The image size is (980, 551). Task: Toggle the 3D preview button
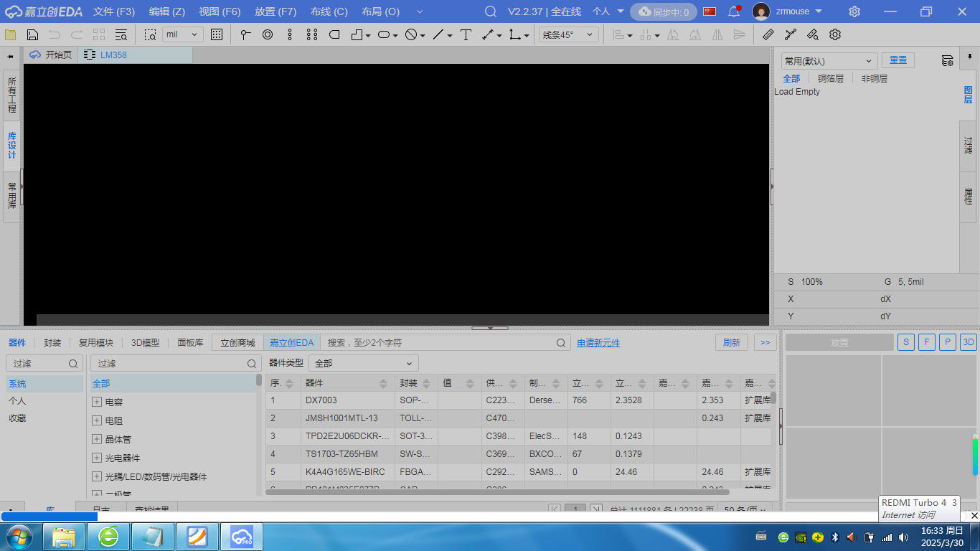pyautogui.click(x=969, y=343)
